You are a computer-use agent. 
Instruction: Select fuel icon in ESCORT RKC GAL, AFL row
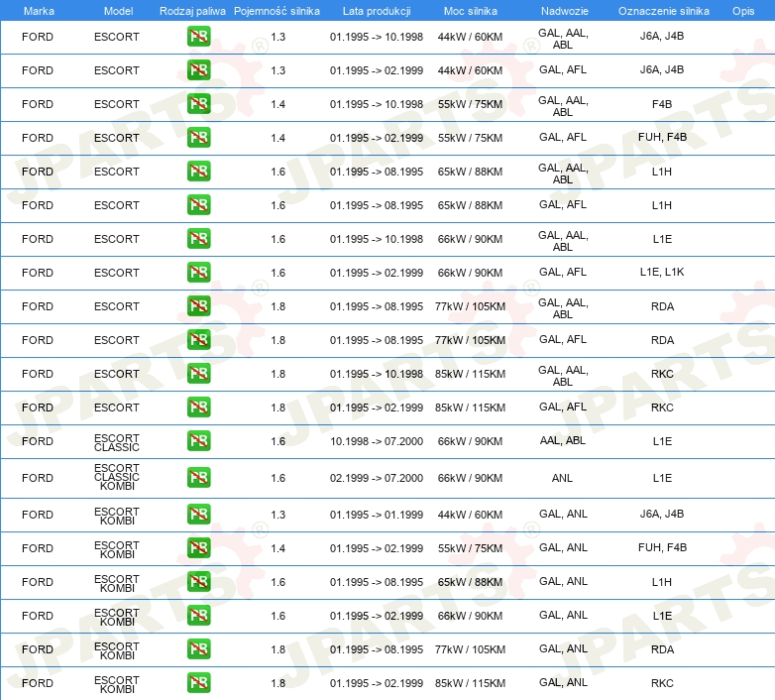pyautogui.click(x=198, y=407)
